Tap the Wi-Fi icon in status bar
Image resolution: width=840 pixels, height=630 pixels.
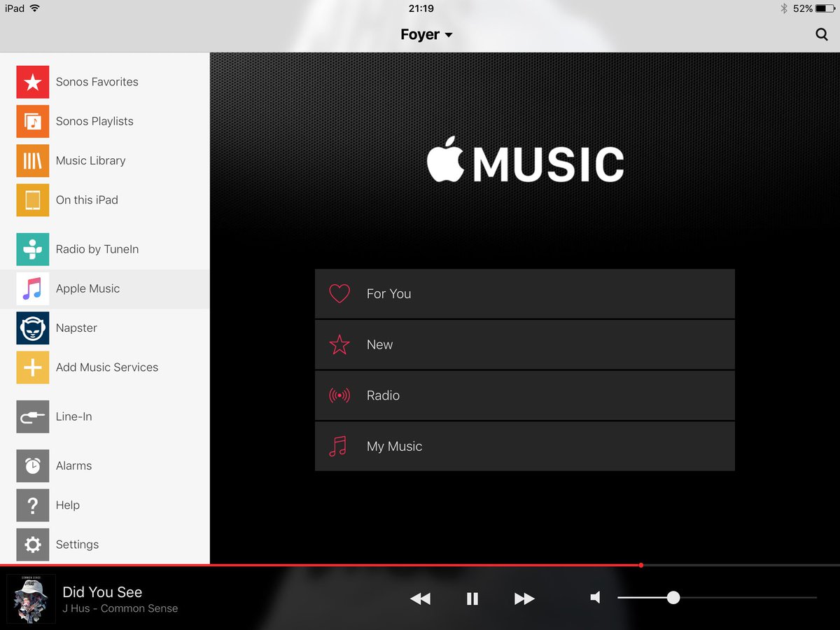(x=35, y=8)
